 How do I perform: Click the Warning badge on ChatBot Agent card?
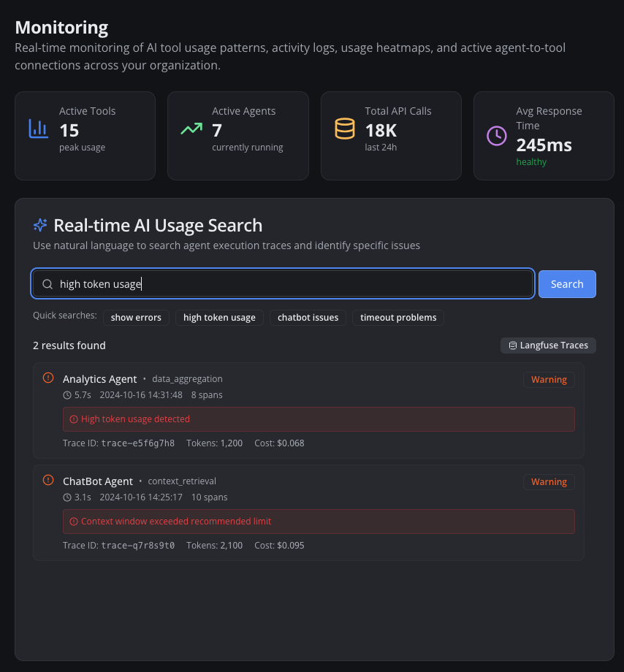[549, 481]
